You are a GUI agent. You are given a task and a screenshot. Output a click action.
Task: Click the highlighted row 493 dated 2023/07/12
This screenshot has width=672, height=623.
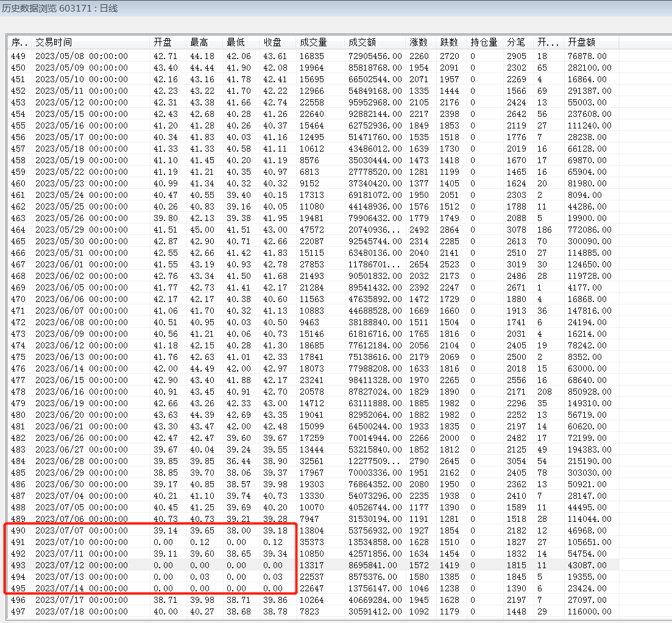(x=82, y=565)
